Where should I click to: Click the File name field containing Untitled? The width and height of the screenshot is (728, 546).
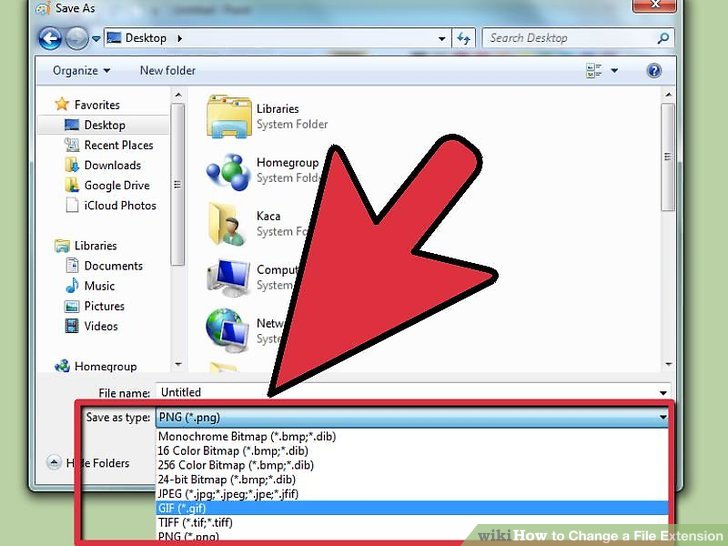[x=413, y=392]
